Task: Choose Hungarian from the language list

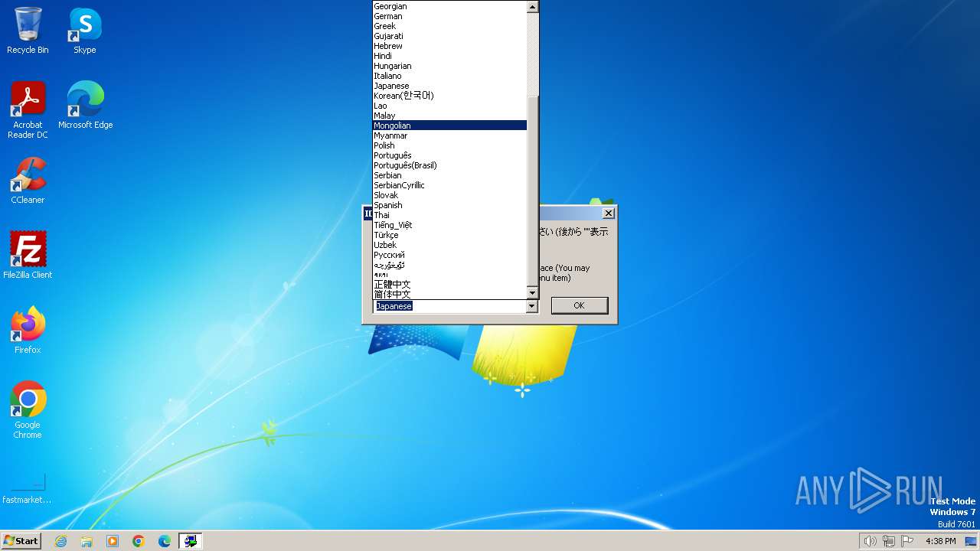Action: pos(449,66)
